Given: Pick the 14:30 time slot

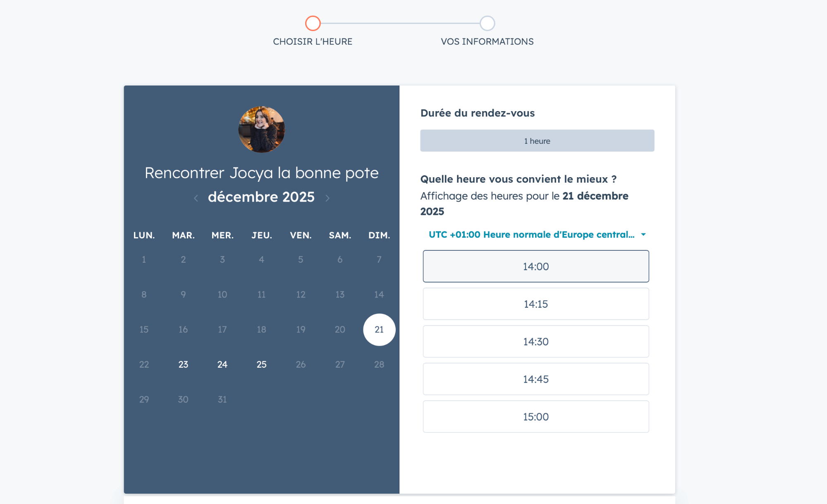Looking at the screenshot, I should point(536,342).
